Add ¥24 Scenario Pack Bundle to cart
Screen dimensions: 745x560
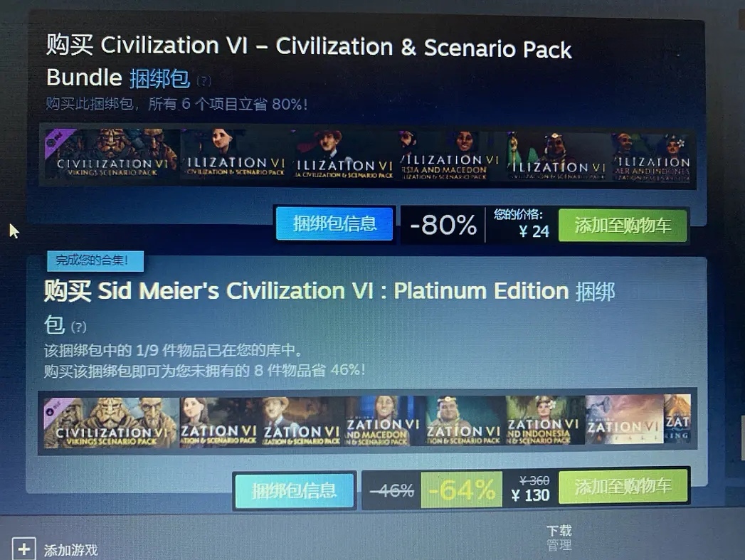(623, 225)
